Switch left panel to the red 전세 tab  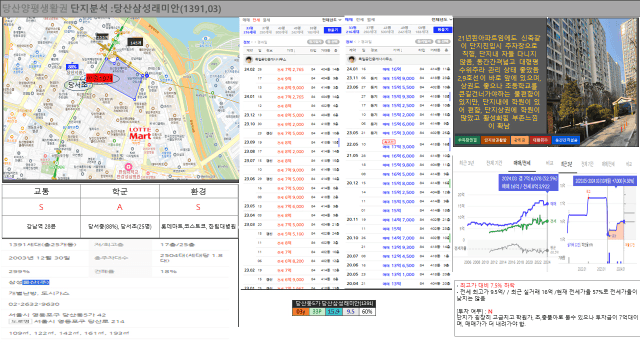(x=256, y=20)
